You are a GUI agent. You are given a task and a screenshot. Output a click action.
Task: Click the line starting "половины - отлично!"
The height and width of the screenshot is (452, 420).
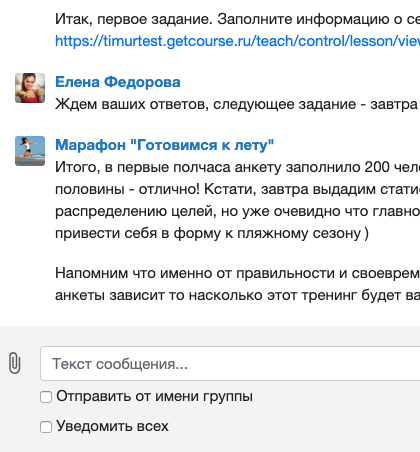237,189
